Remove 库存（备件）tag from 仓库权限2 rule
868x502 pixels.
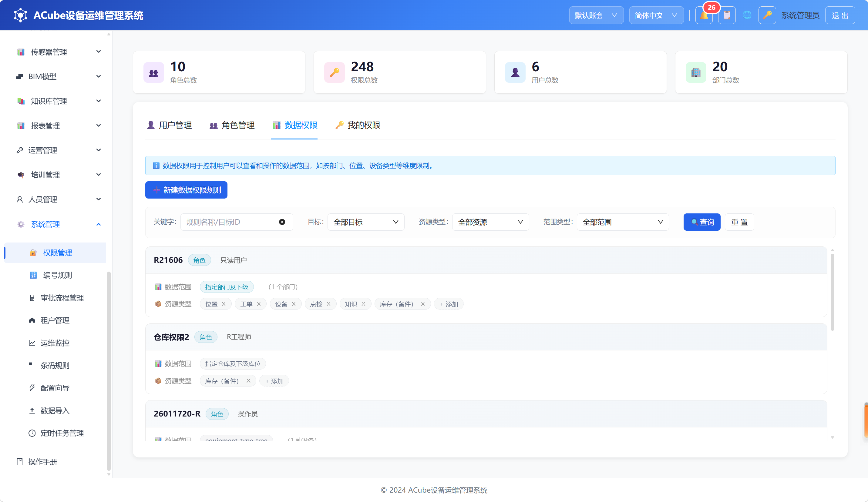[248, 381]
